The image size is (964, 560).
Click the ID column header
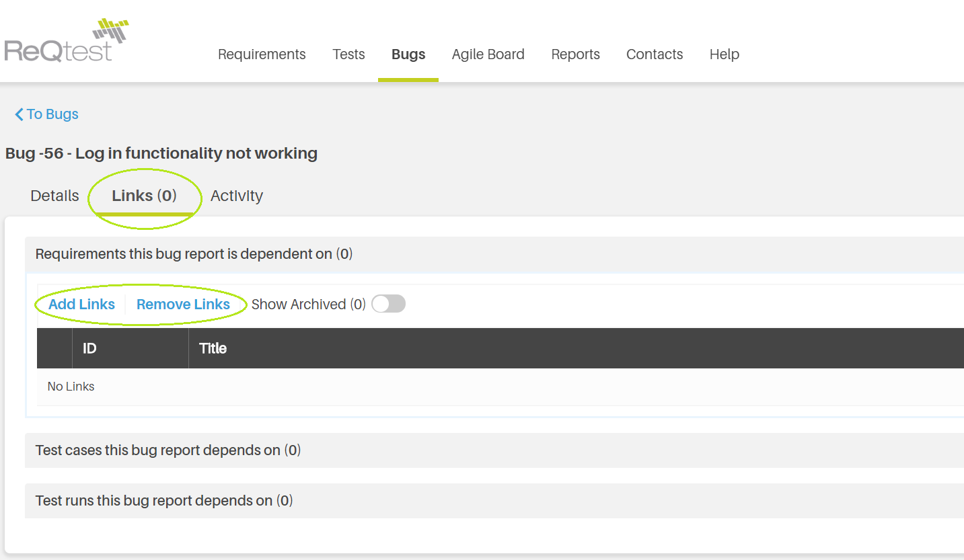coord(130,348)
